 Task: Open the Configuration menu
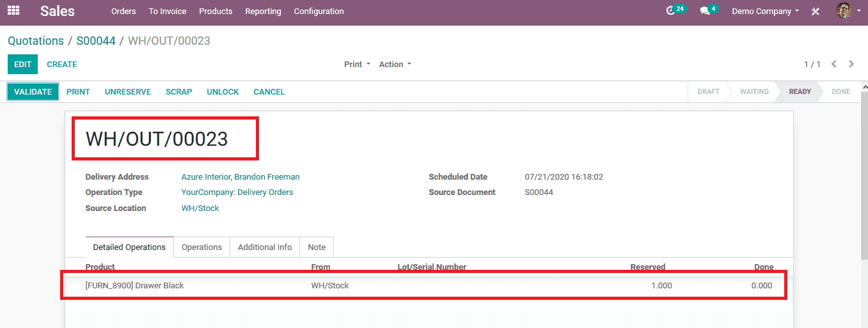click(319, 12)
